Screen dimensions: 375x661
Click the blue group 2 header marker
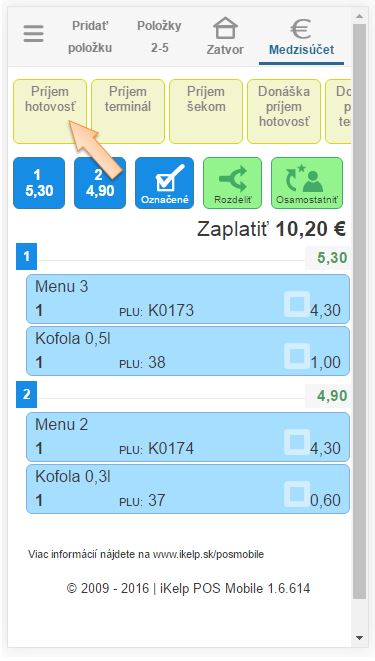click(26, 394)
